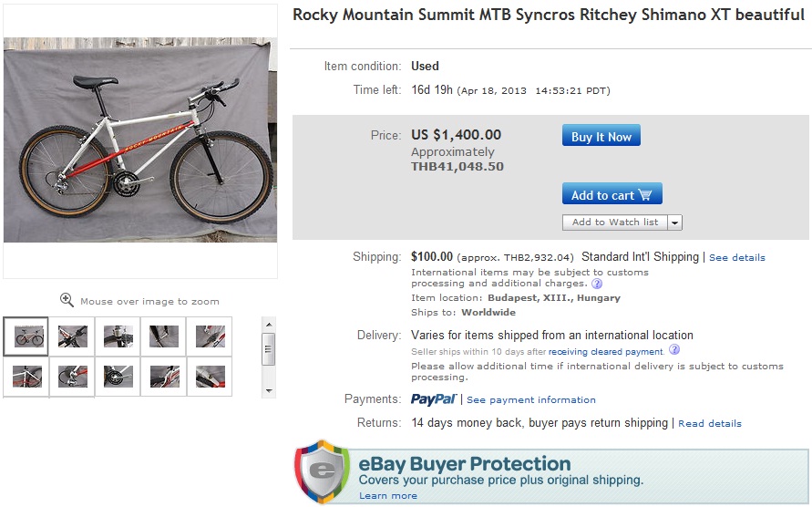Click the Add to Watch list button
Image resolution: width=812 pixels, height=507 pixels.
pyautogui.click(x=614, y=222)
